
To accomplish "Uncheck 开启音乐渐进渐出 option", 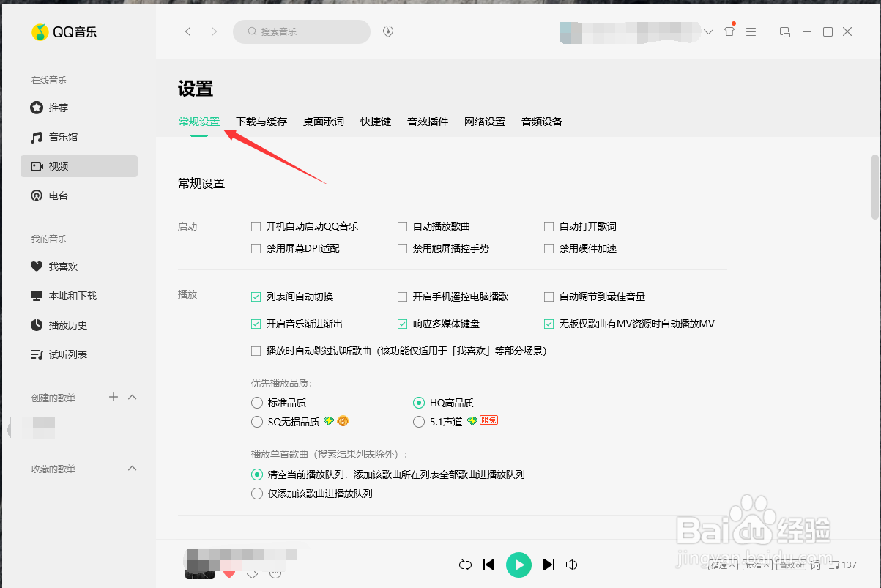I will point(256,323).
